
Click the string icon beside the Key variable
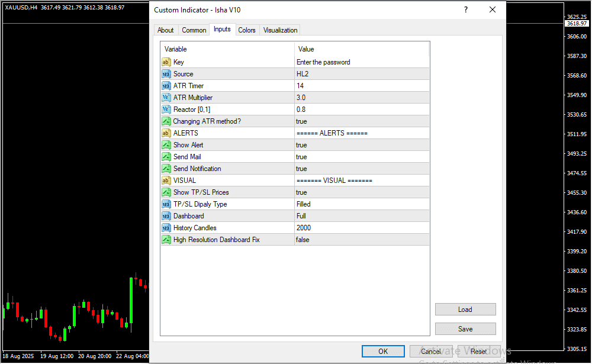pyautogui.click(x=166, y=62)
